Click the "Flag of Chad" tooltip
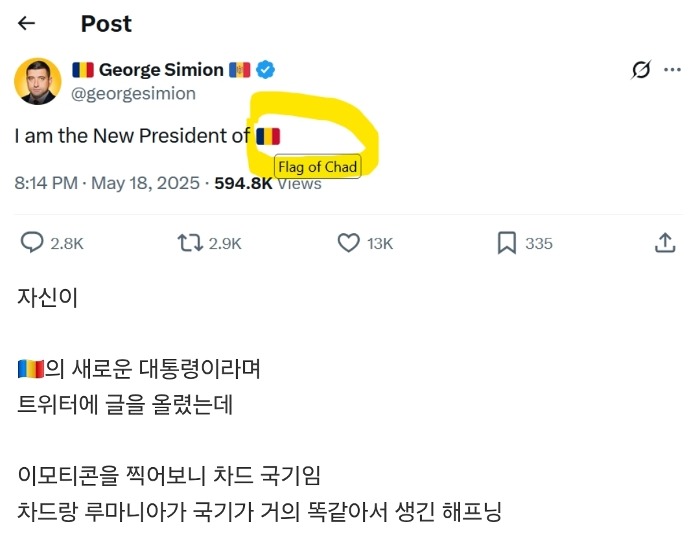Screen dimensions: 700x550 tap(316, 166)
